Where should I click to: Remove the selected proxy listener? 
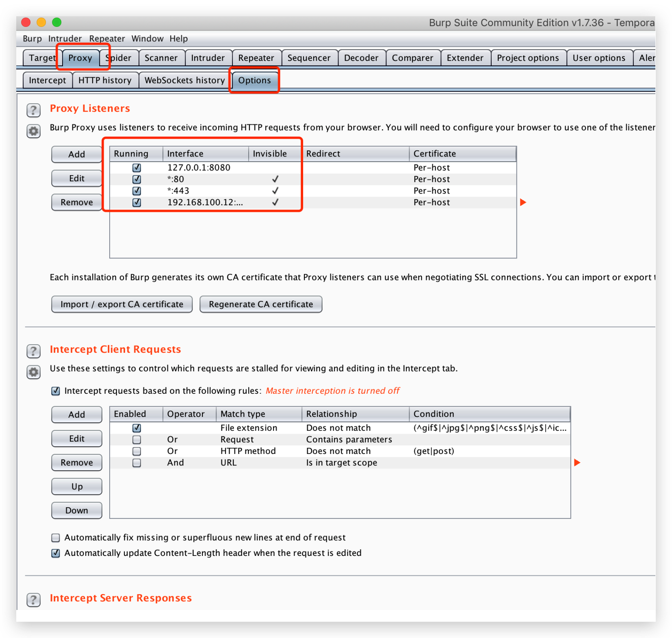click(x=77, y=202)
